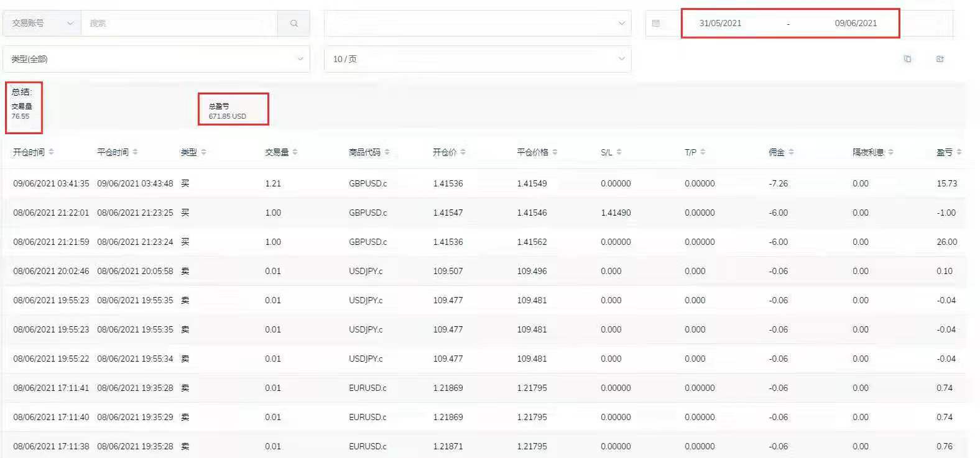Click the total volume value 76.55
980x458 pixels.
[x=21, y=116]
